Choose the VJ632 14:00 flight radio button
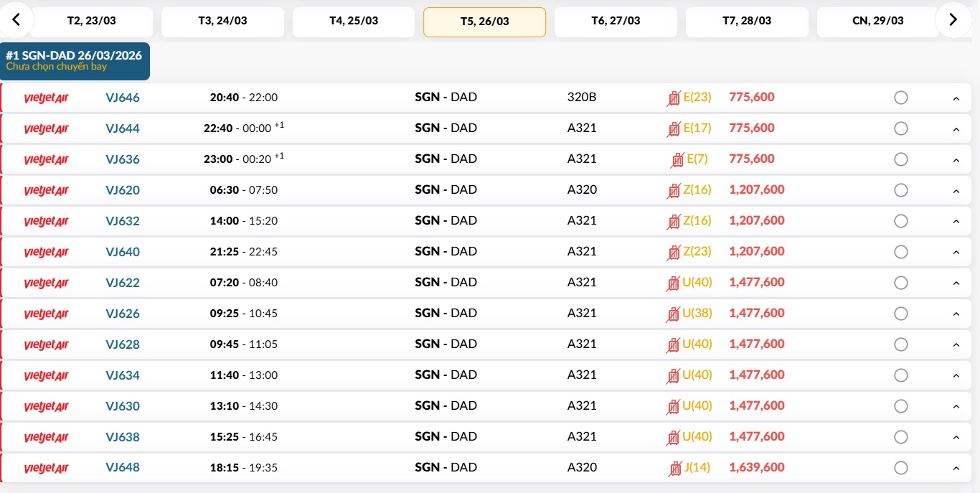This screenshot has height=493, width=980. tap(901, 221)
